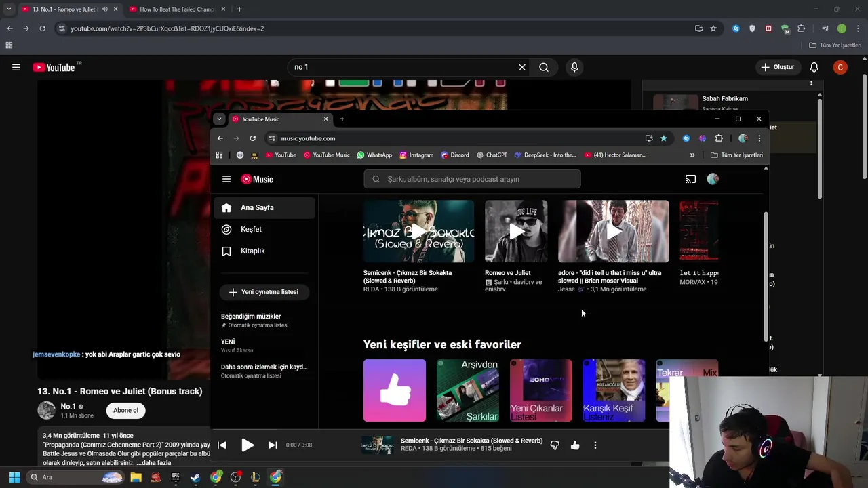Open the Karışık Keşif Listeniz tile
Viewport: 868px width, 488px height.
point(614,390)
